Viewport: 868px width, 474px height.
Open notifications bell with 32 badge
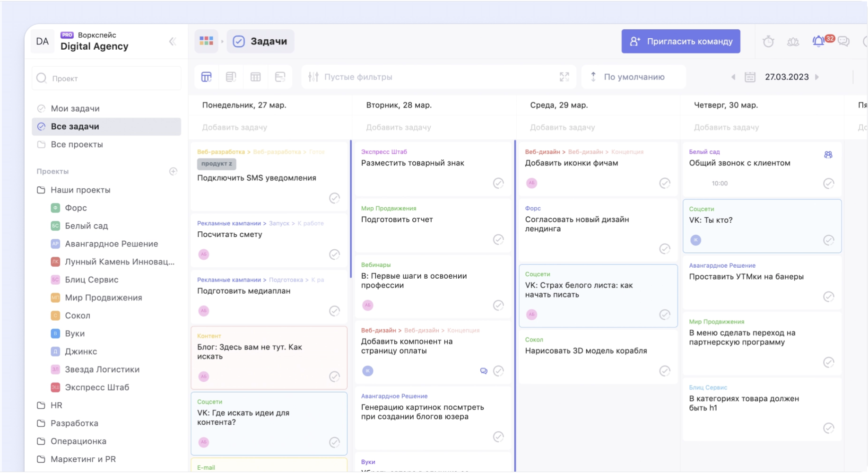pyautogui.click(x=818, y=41)
